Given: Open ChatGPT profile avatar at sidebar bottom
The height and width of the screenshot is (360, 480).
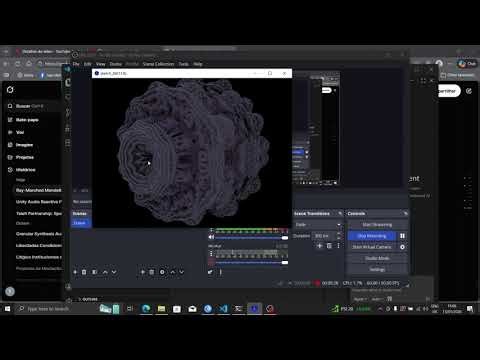Looking at the screenshot, I should [x=10, y=292].
